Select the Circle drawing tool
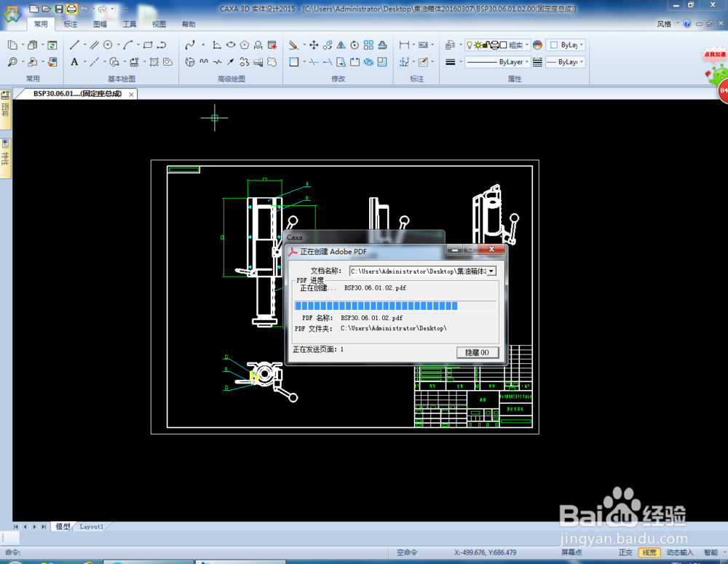Image resolution: width=728 pixels, height=564 pixels. 108,45
